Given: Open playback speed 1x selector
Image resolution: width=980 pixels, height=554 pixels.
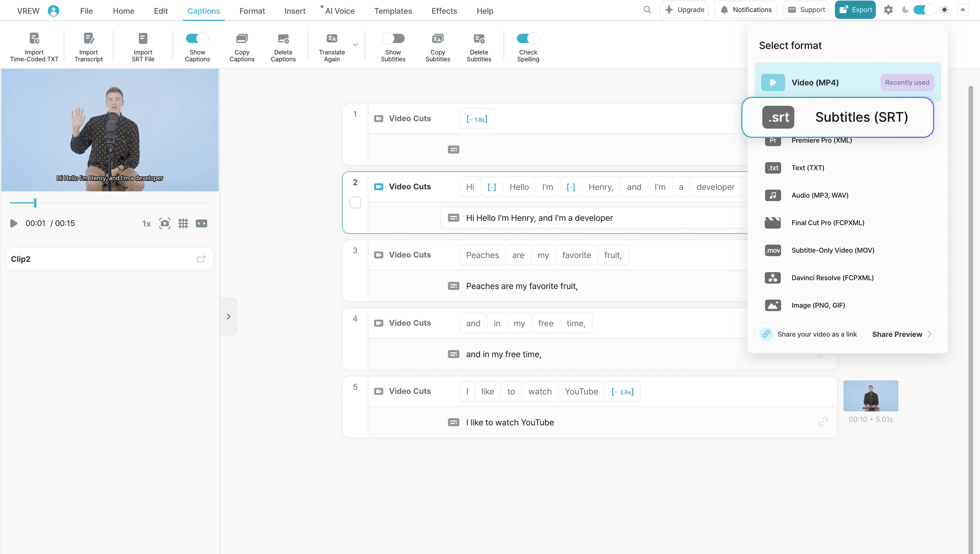Looking at the screenshot, I should coord(146,223).
